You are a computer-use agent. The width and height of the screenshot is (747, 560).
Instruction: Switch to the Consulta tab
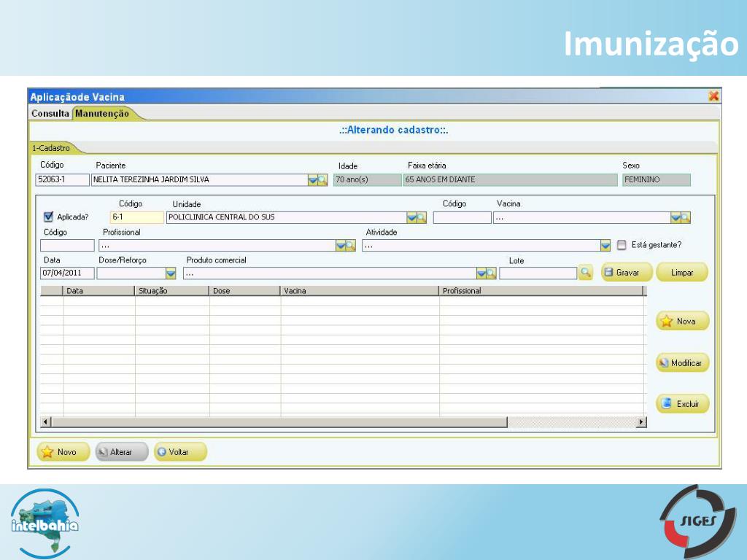[x=50, y=114]
